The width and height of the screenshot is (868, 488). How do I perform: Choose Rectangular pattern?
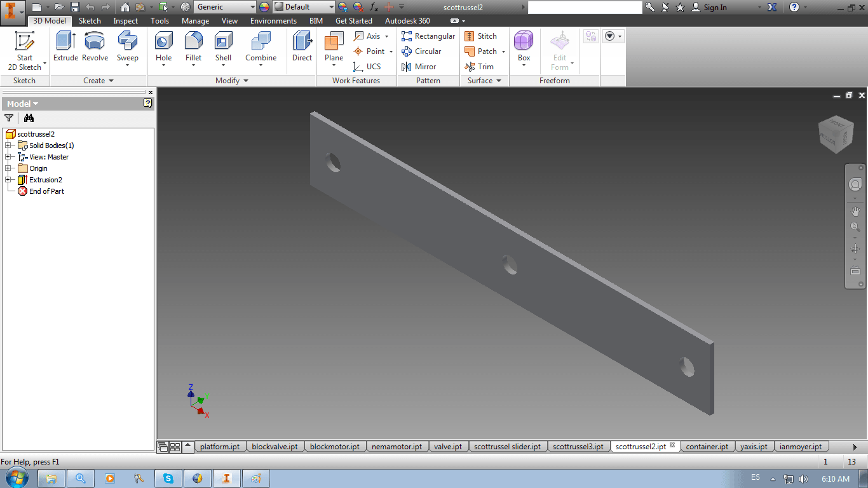point(428,36)
